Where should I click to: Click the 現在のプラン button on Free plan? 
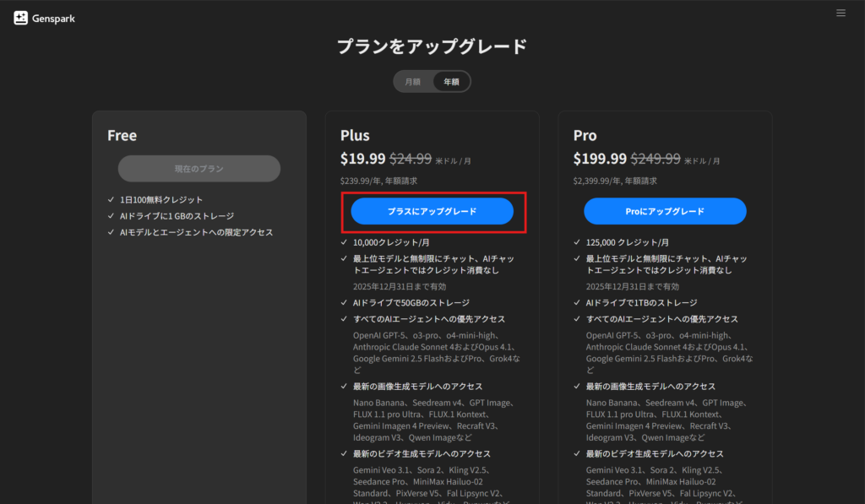tap(199, 169)
